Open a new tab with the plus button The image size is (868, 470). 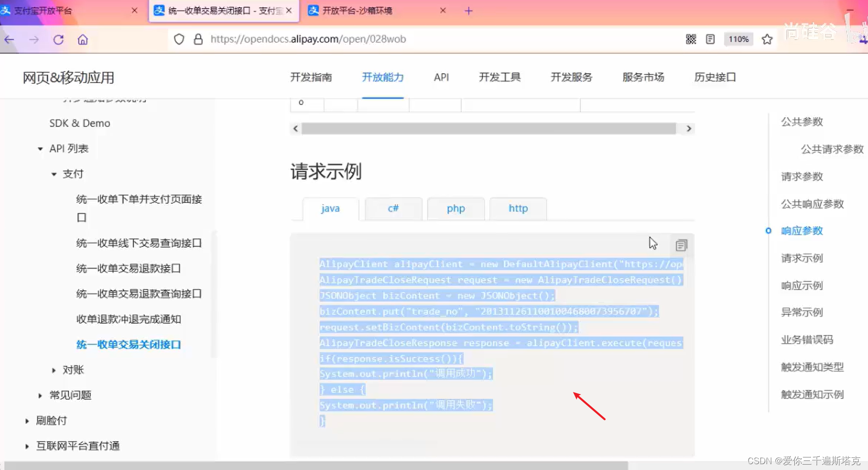click(x=469, y=11)
